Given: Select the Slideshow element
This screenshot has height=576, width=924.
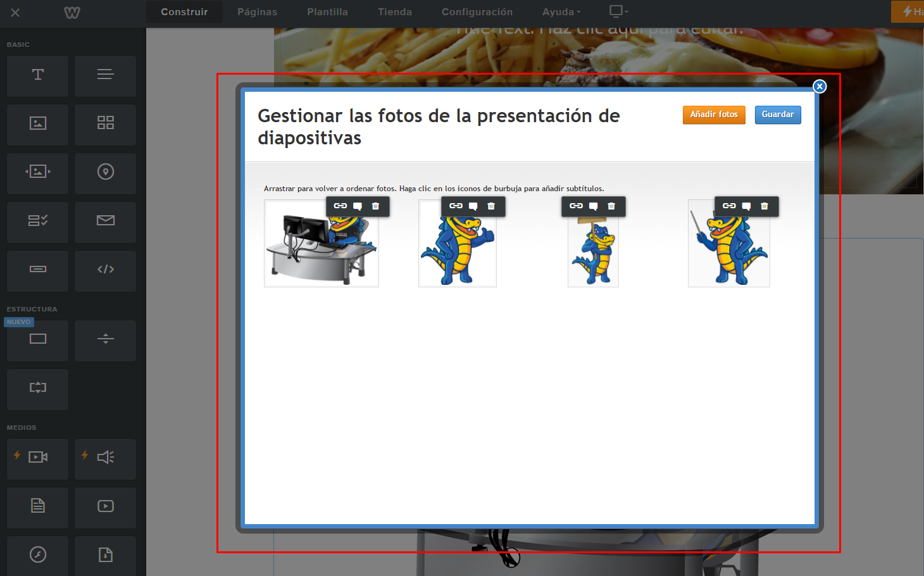Looking at the screenshot, I should tap(38, 173).
